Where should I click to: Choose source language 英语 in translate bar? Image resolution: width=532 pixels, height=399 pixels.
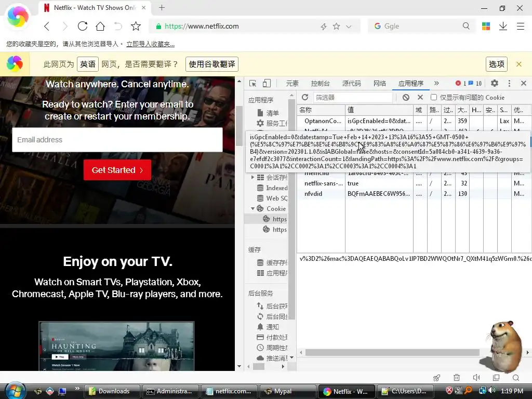coord(88,64)
